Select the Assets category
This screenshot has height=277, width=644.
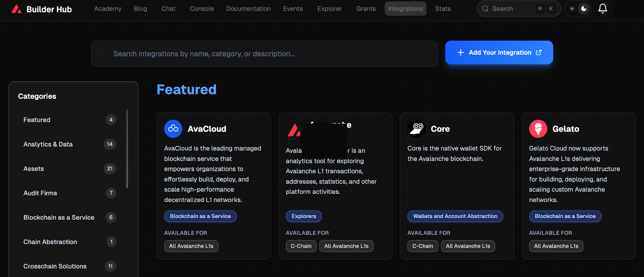click(x=70, y=169)
